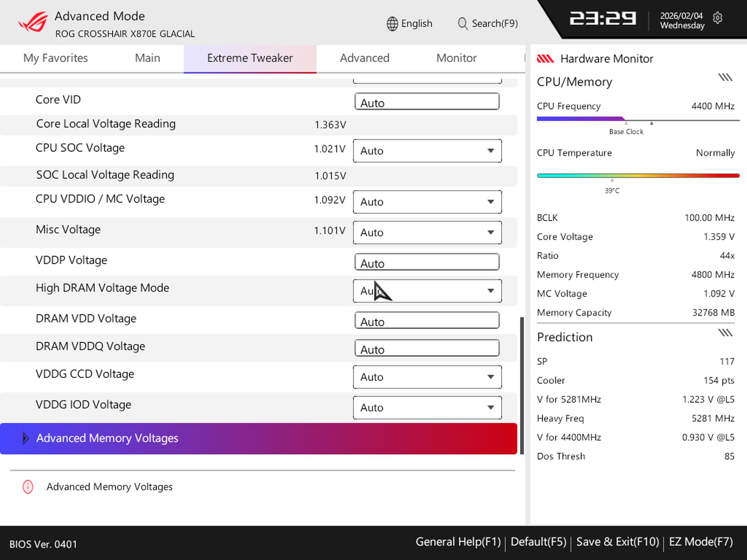Open the My Favorites tab

pyautogui.click(x=55, y=58)
